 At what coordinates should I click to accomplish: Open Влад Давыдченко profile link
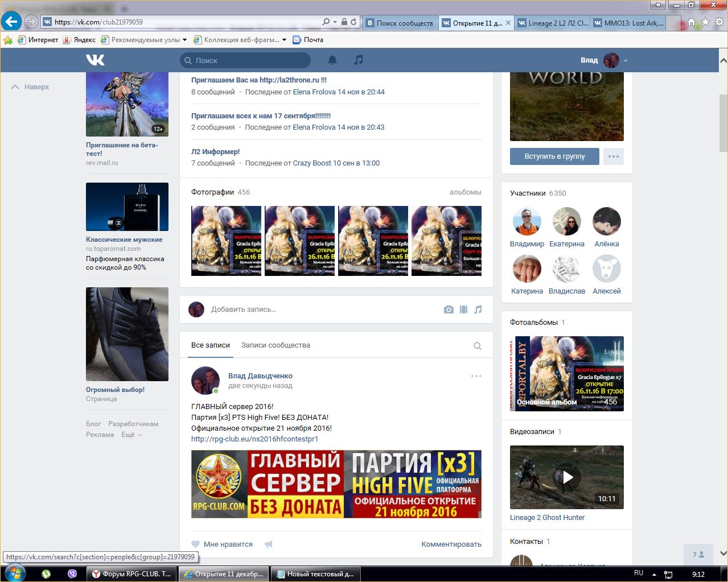(x=260, y=375)
